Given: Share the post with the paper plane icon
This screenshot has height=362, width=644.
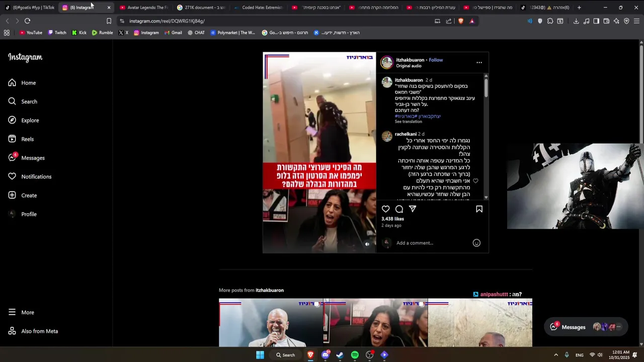Looking at the screenshot, I should (413, 209).
